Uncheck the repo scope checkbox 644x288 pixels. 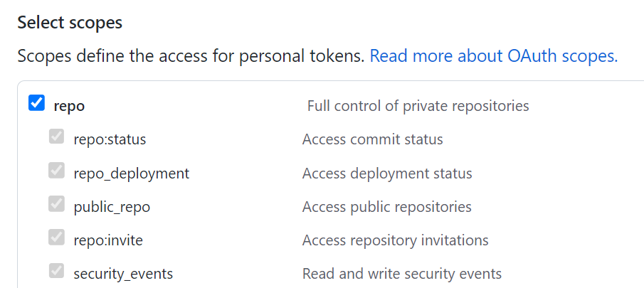pyautogui.click(x=36, y=104)
